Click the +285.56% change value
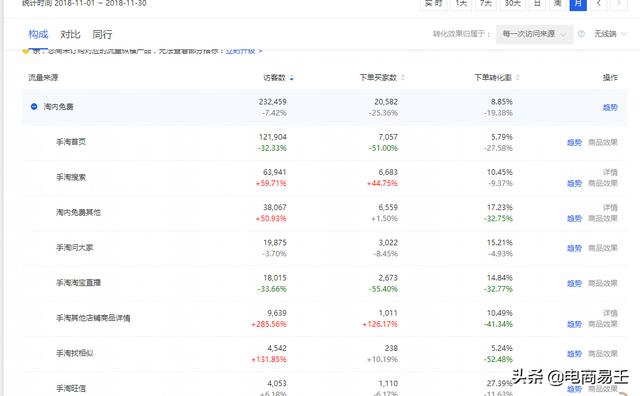The image size is (640, 396). [269, 324]
